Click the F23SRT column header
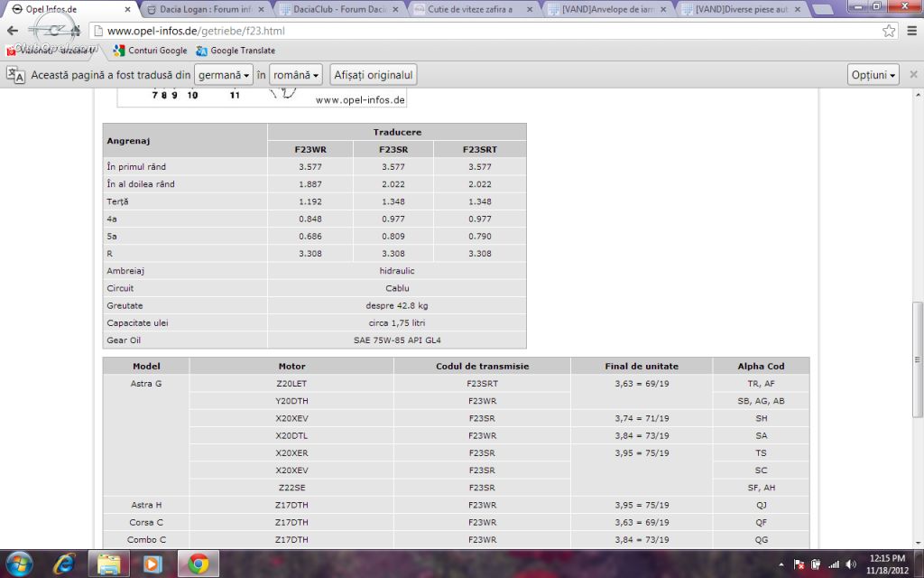This screenshot has width=924, height=578. (480, 149)
